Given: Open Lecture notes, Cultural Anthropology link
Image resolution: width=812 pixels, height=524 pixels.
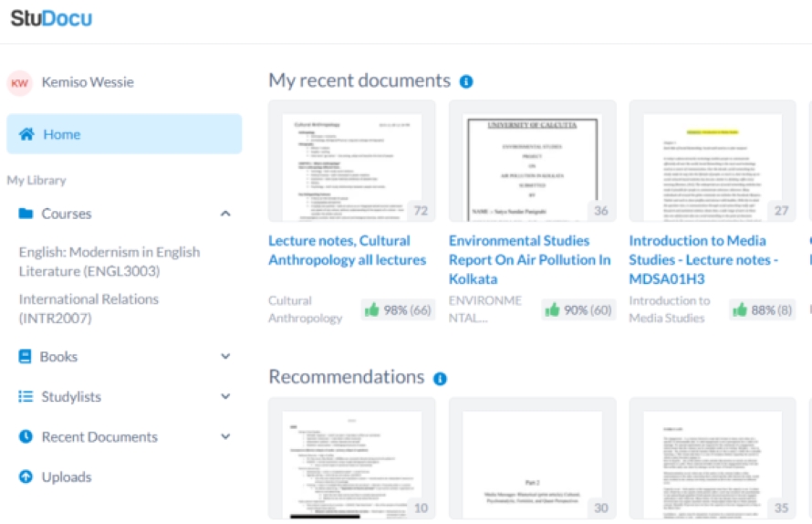Looking at the screenshot, I should (347, 250).
